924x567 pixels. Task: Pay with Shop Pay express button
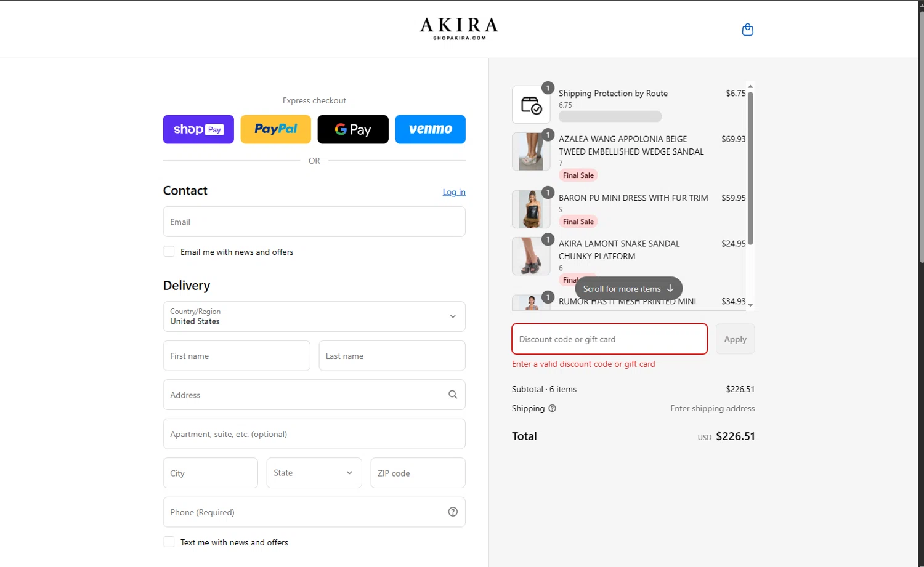tap(198, 129)
